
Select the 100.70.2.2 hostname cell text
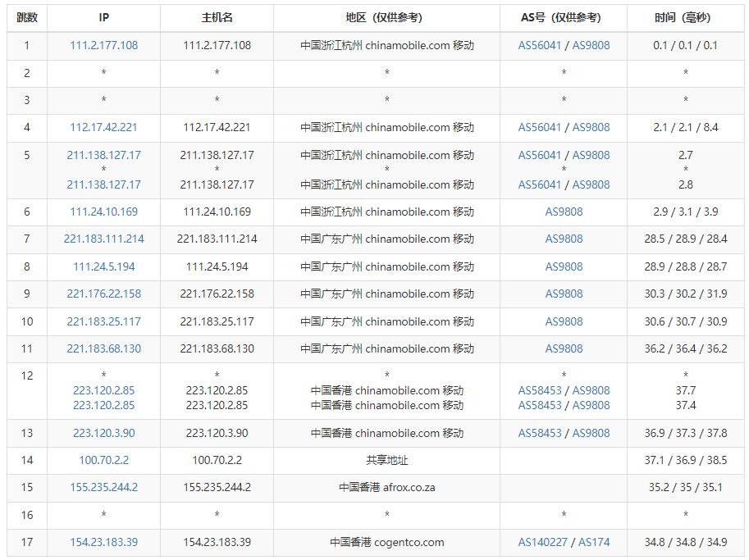pos(217,460)
